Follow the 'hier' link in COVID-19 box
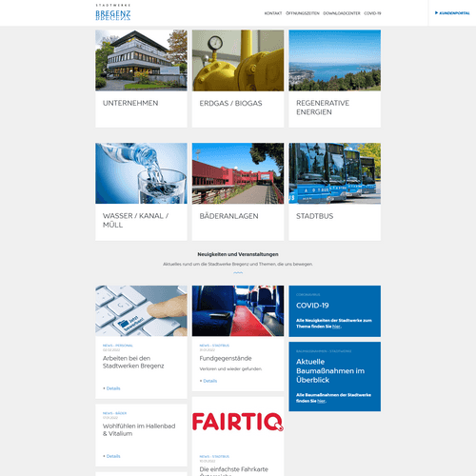The height and width of the screenshot is (476, 476). click(x=336, y=327)
